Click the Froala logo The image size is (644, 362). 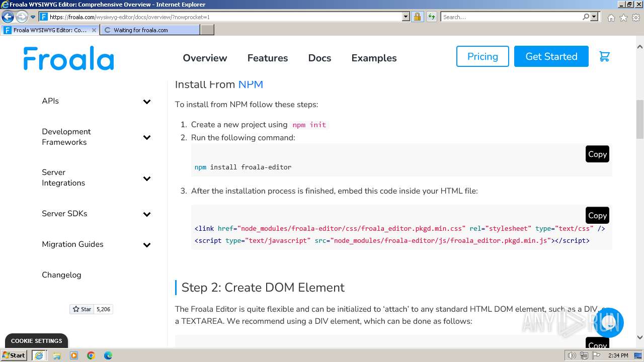[x=68, y=58]
